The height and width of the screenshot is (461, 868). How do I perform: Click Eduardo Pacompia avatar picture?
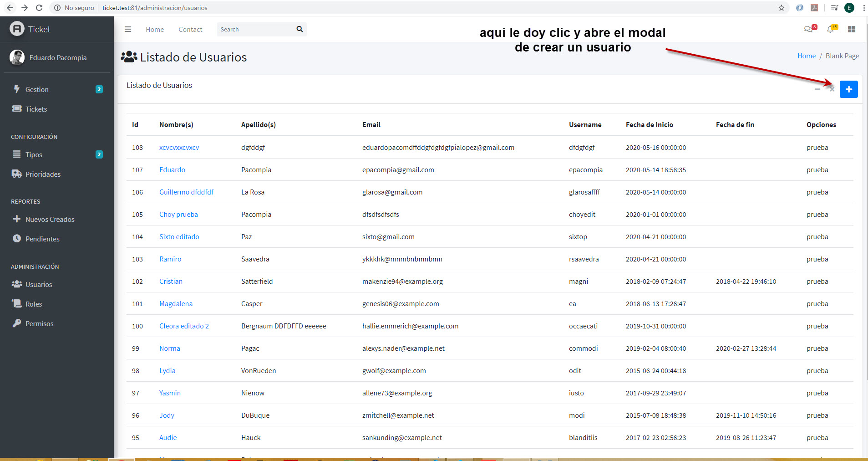point(17,57)
